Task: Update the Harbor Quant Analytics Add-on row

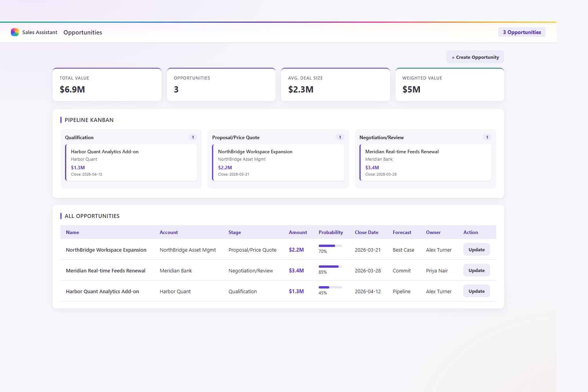Action: tap(476, 291)
